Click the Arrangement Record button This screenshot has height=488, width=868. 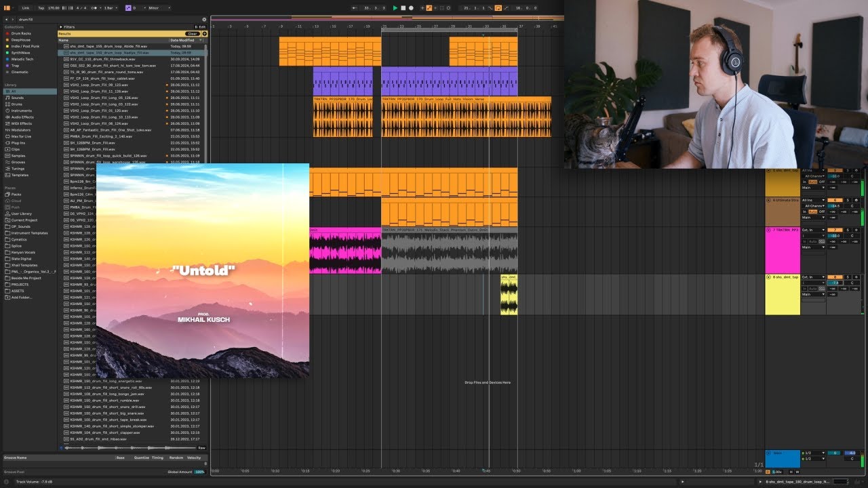coord(411,8)
